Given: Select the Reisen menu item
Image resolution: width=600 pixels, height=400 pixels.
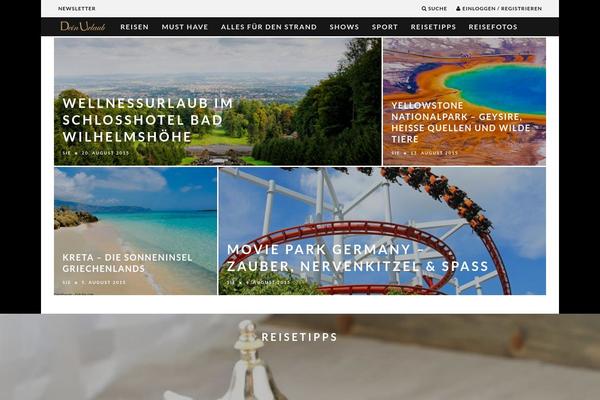Looking at the screenshot, I should [134, 27].
